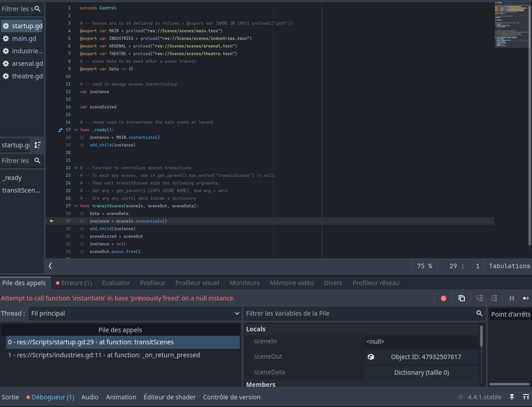Pin the bottom panel using the pin icon

pos(512,397)
